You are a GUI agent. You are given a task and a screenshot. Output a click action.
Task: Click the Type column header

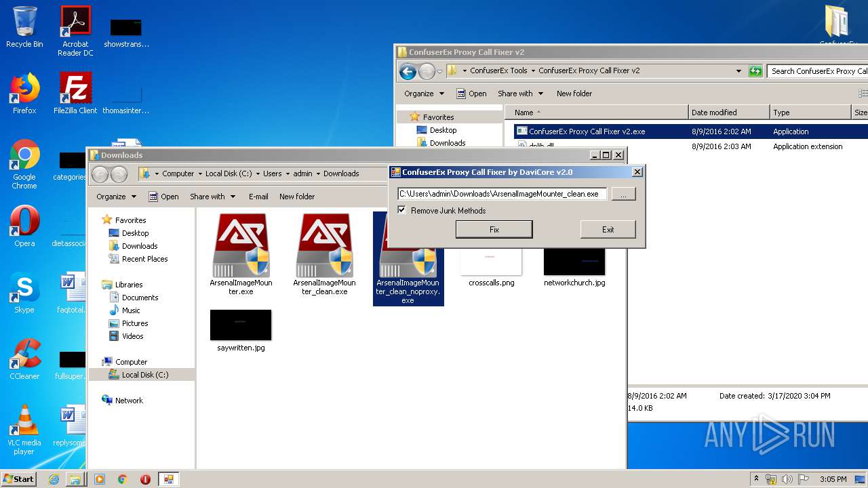810,113
